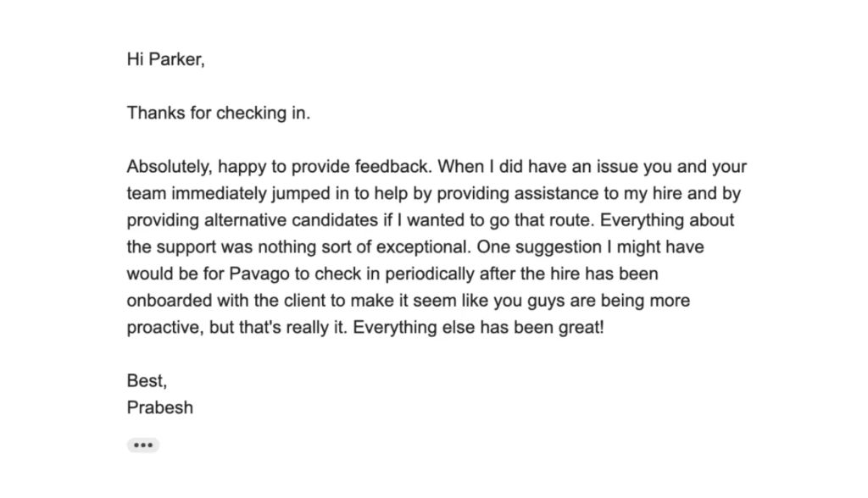Click the word 'alternative' in the paragraph

coord(242,220)
